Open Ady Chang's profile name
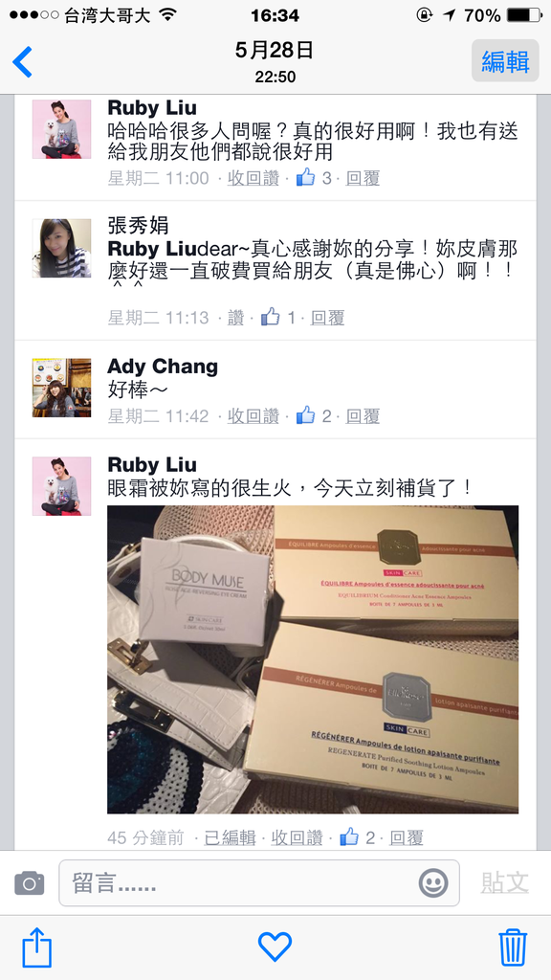 163,367
